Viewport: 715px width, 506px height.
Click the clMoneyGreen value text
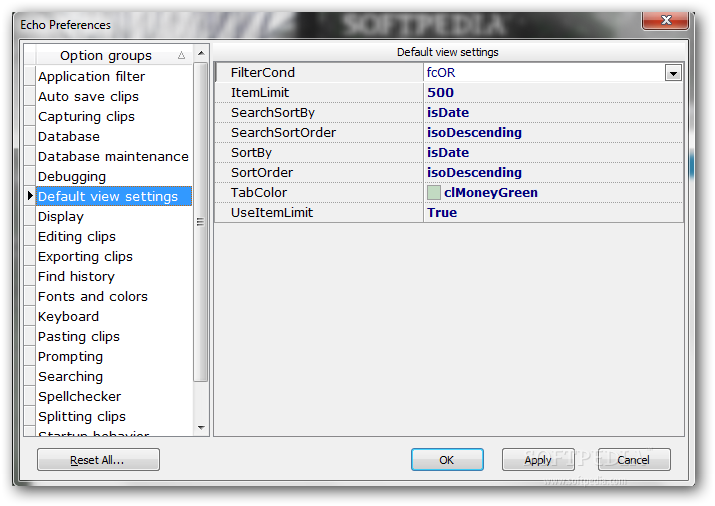click(x=491, y=192)
